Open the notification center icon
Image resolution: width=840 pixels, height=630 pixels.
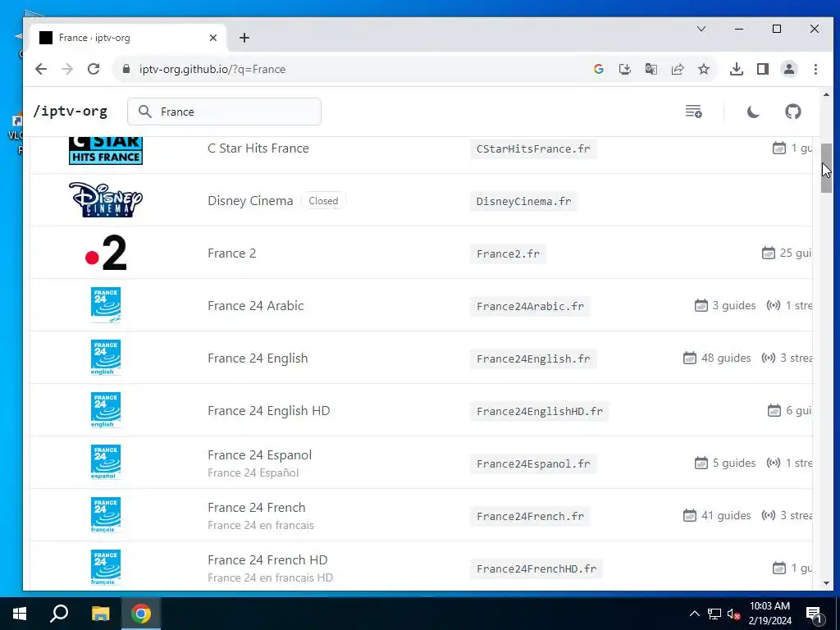click(814, 614)
